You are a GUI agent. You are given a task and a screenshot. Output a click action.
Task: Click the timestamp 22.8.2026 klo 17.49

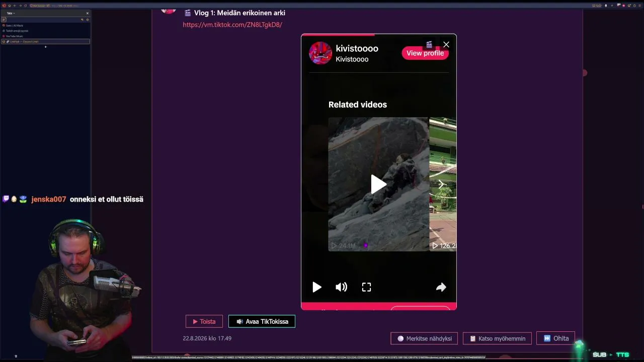coord(207,338)
